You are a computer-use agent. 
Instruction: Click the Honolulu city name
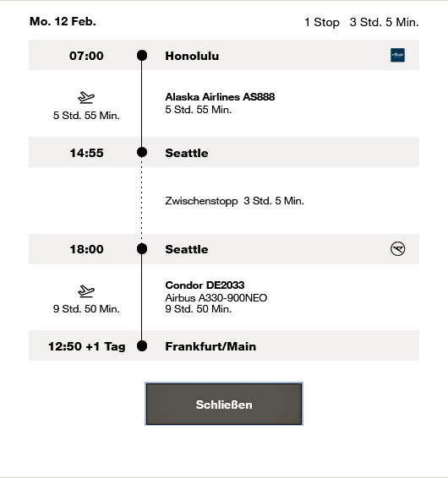point(192,56)
